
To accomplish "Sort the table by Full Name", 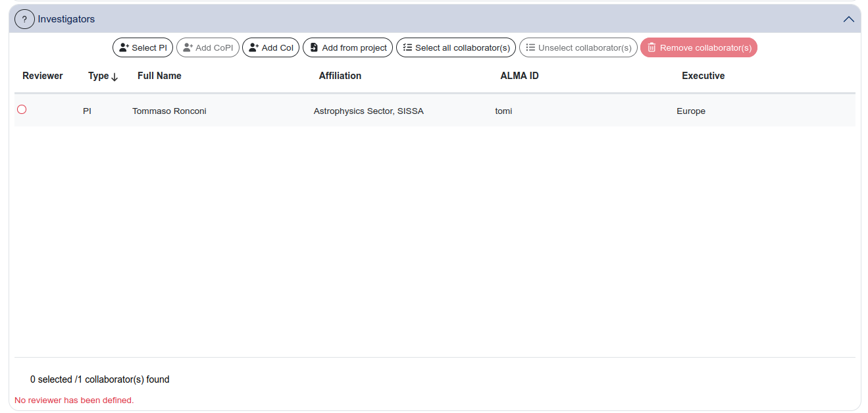I will (x=159, y=76).
